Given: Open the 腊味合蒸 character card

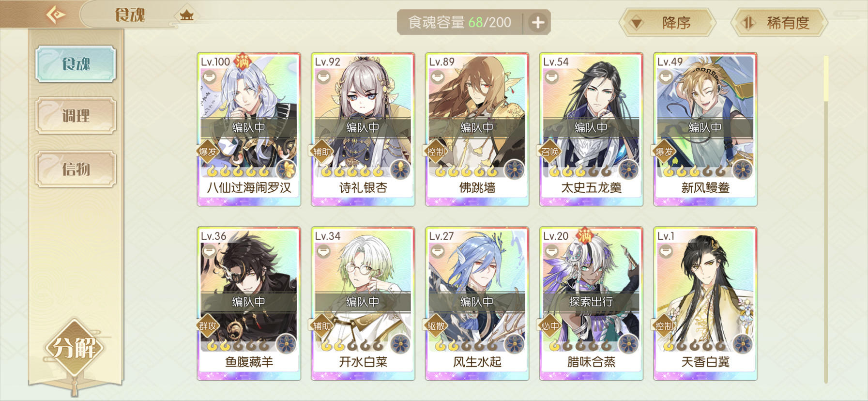Looking at the screenshot, I should pos(591,304).
